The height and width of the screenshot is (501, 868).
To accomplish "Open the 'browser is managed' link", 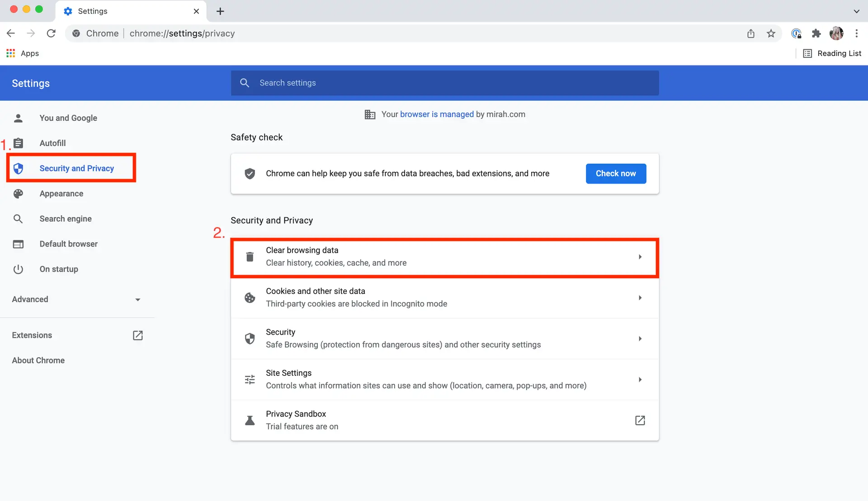I will click(x=436, y=114).
